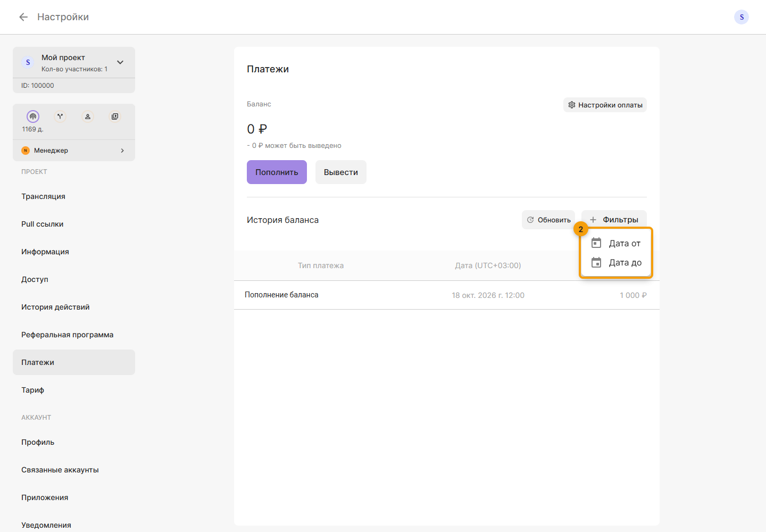The width and height of the screenshot is (766, 532).
Task: Choose the Дата до filter option
Action: 616,262
